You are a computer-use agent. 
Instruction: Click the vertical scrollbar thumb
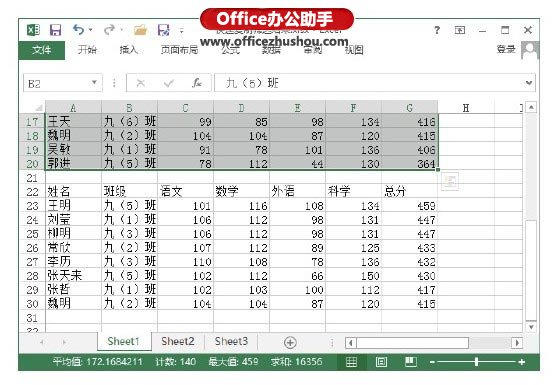pos(531,270)
